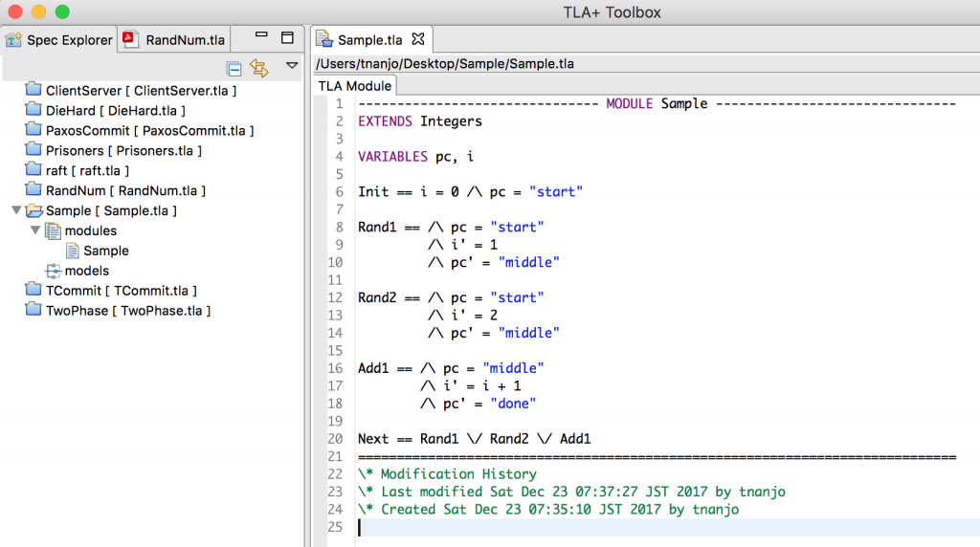Click the Next definition on line 20

(x=475, y=438)
